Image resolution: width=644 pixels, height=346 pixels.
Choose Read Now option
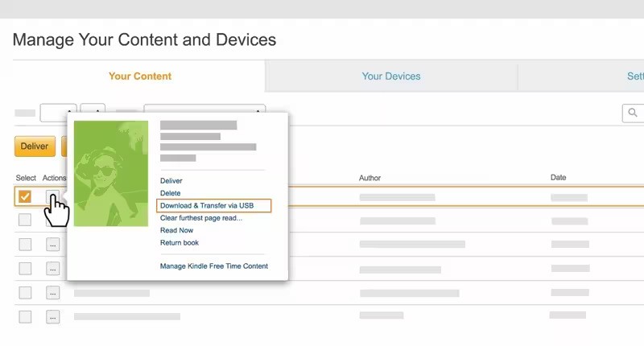(x=176, y=230)
